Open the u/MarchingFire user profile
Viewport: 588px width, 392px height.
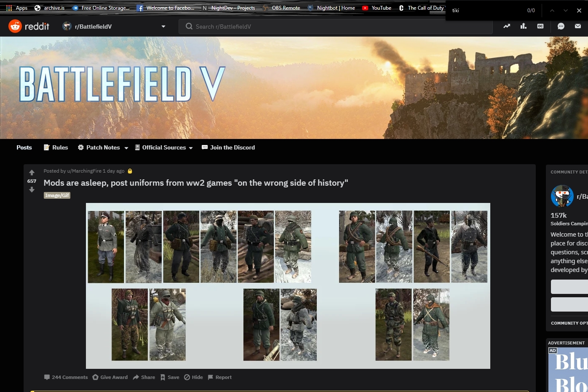84,171
